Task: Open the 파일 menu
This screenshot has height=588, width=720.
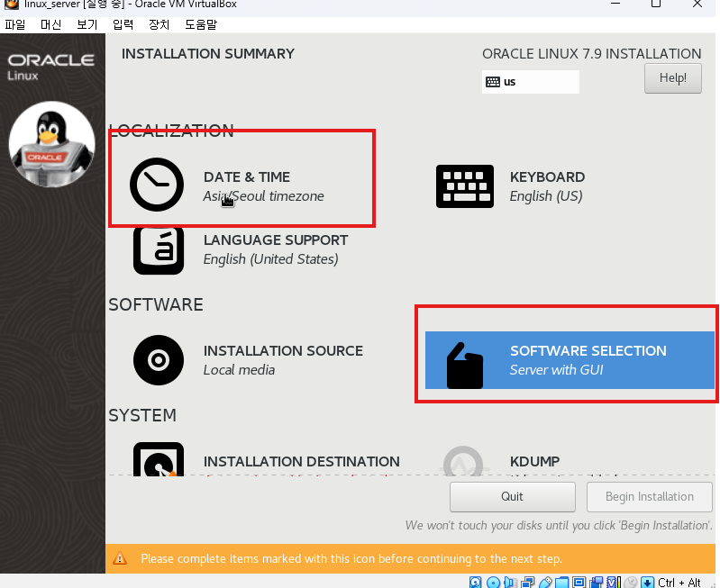Action: click(14, 24)
